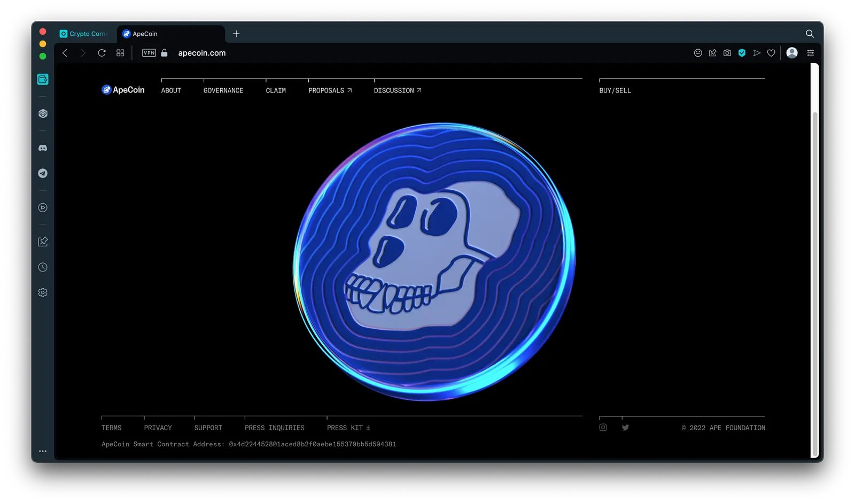Open the SUPPORT footer link
855x504 pixels.
208,428
